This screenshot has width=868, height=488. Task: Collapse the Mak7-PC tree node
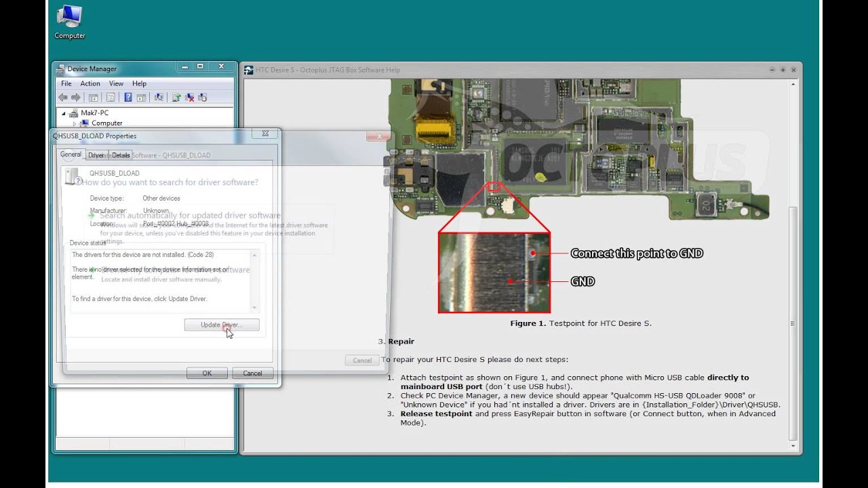point(64,113)
